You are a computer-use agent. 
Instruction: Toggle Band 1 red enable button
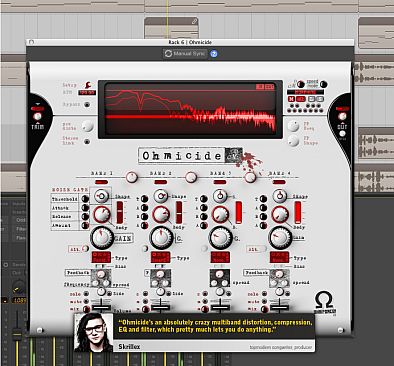[x=101, y=182]
